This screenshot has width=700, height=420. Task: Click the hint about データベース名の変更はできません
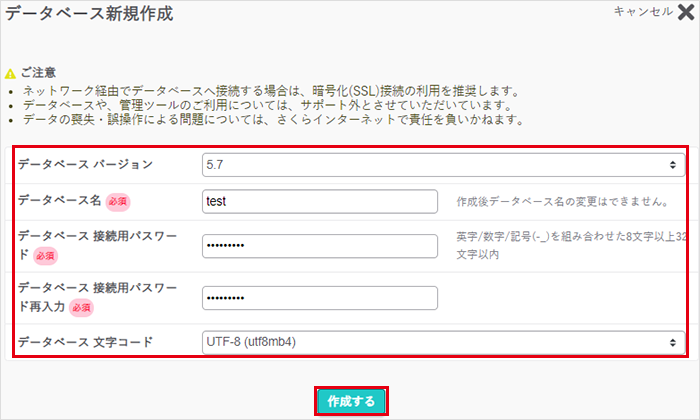click(562, 202)
